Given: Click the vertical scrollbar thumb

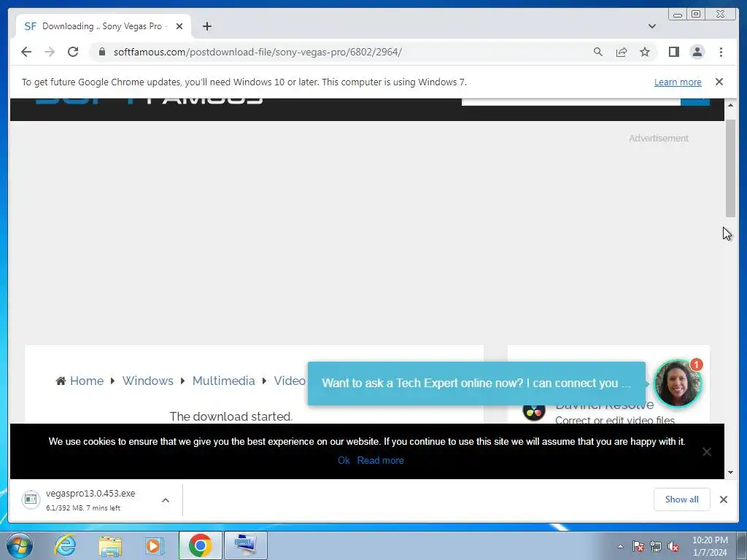Looking at the screenshot, I should (x=730, y=168).
